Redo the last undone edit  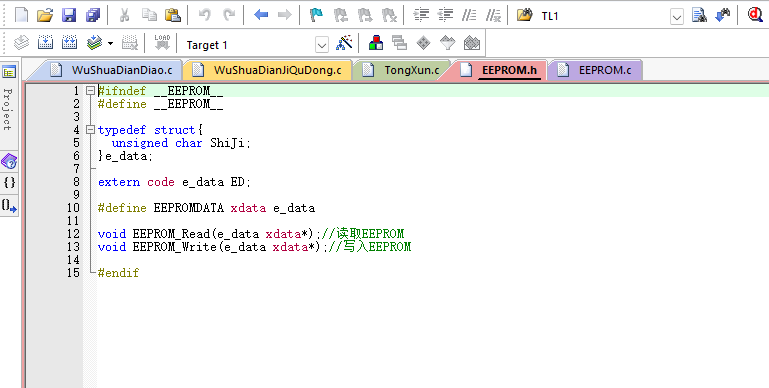point(229,15)
